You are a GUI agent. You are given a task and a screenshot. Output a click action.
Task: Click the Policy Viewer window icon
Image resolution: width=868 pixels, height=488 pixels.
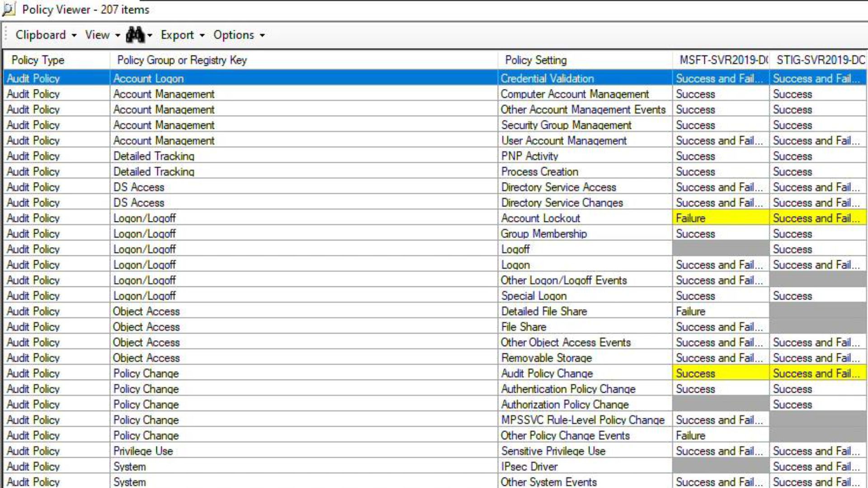pos(9,9)
